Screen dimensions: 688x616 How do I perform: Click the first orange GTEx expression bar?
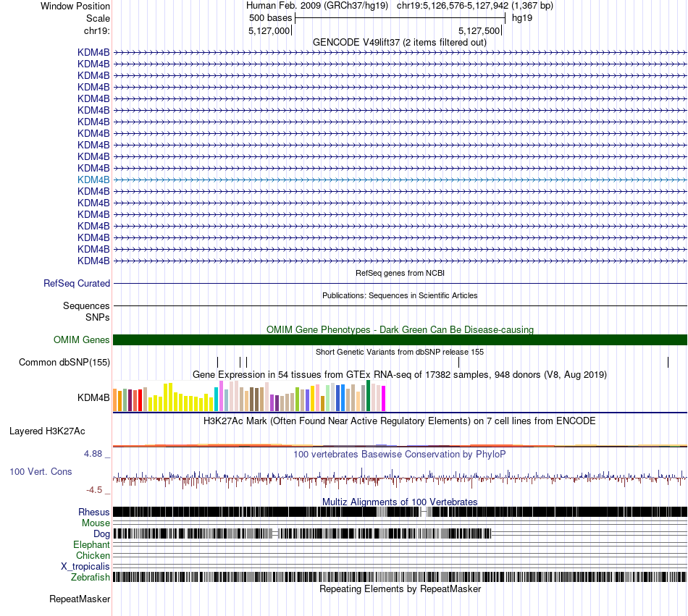115,400
